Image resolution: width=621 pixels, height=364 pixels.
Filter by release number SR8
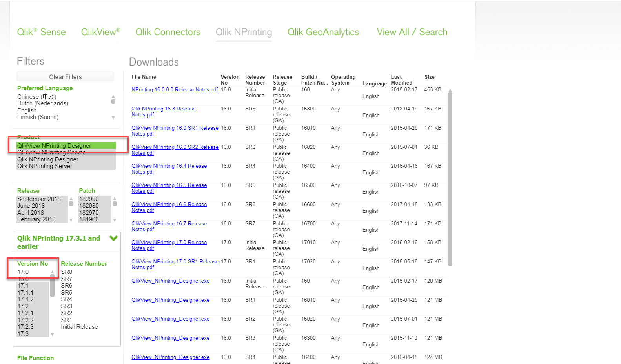tap(67, 272)
